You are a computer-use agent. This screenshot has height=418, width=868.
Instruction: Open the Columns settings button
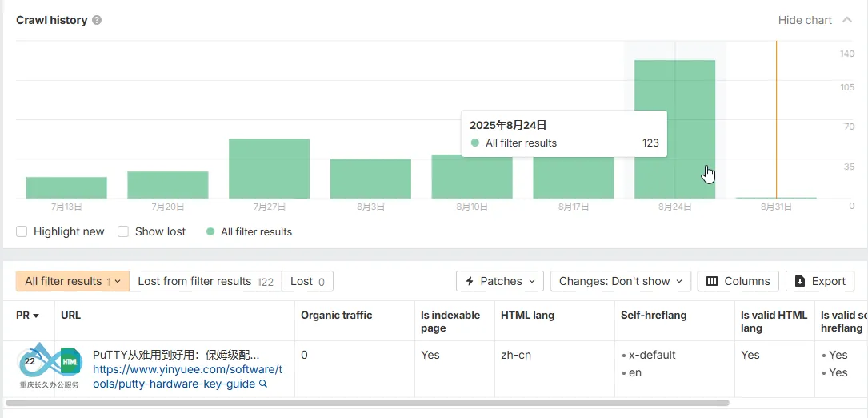(x=738, y=281)
